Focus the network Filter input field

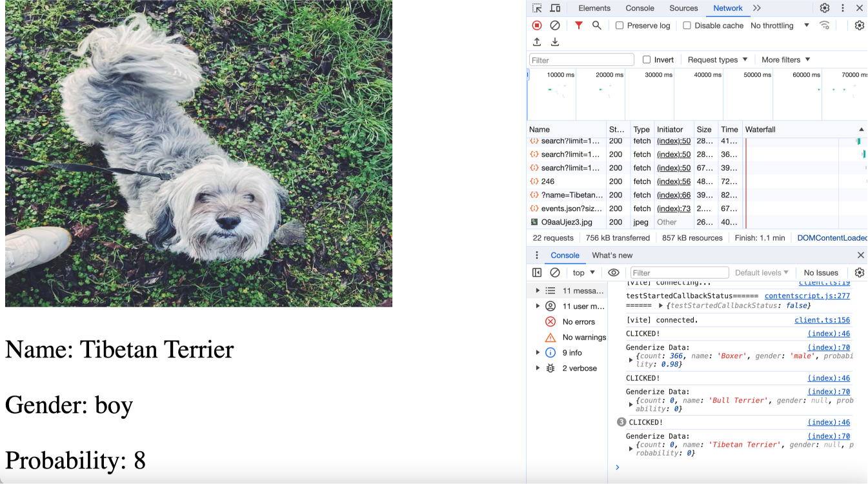coord(581,60)
